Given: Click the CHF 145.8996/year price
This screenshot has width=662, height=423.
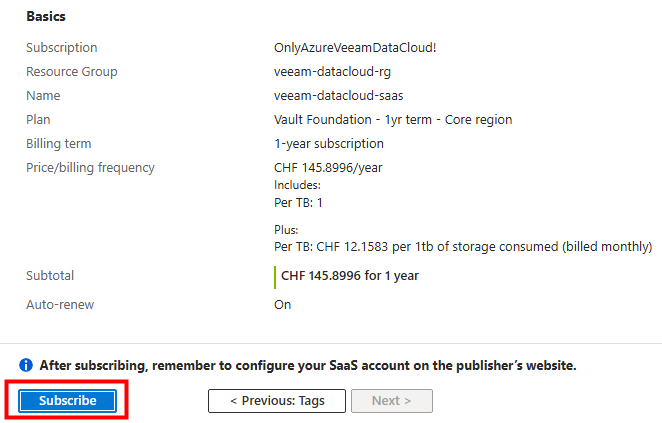Looking at the screenshot, I should pyautogui.click(x=328, y=168).
